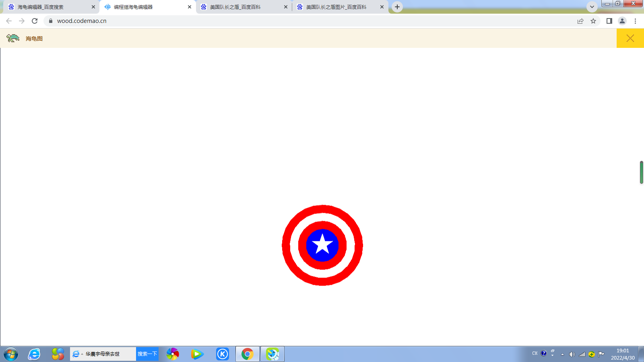Select the 编程猫海龟编辑器 tab
644x362 pixels.
pos(147,7)
